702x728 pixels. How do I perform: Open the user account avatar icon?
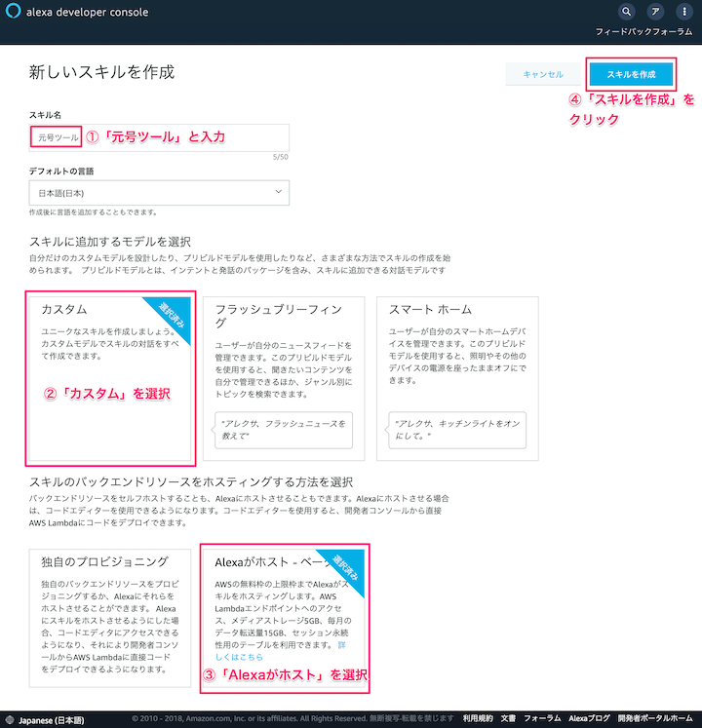click(655, 12)
